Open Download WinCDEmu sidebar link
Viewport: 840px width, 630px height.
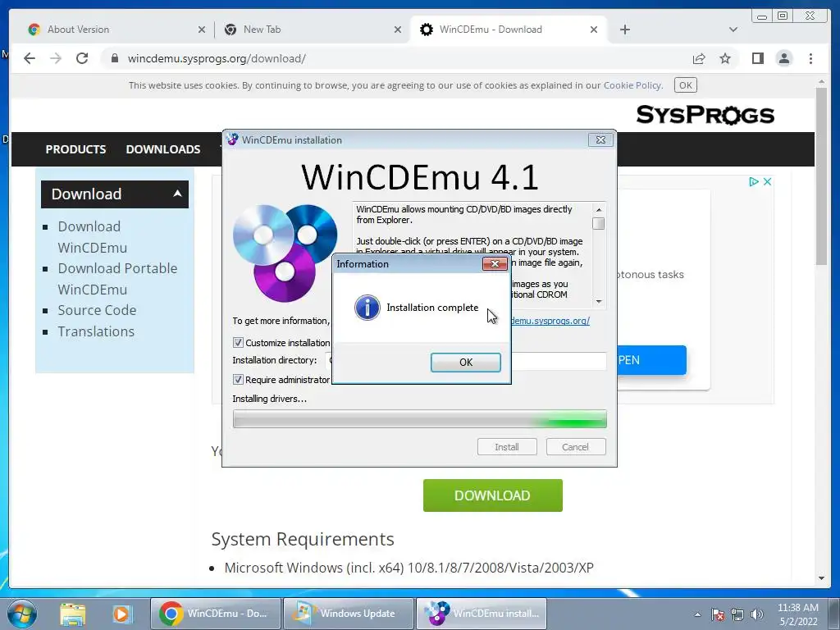(x=92, y=237)
